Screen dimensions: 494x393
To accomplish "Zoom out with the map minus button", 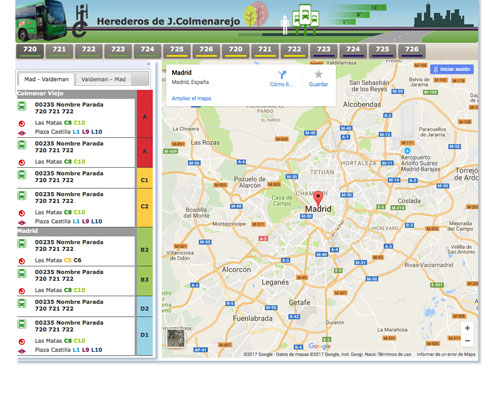I will tap(467, 340).
